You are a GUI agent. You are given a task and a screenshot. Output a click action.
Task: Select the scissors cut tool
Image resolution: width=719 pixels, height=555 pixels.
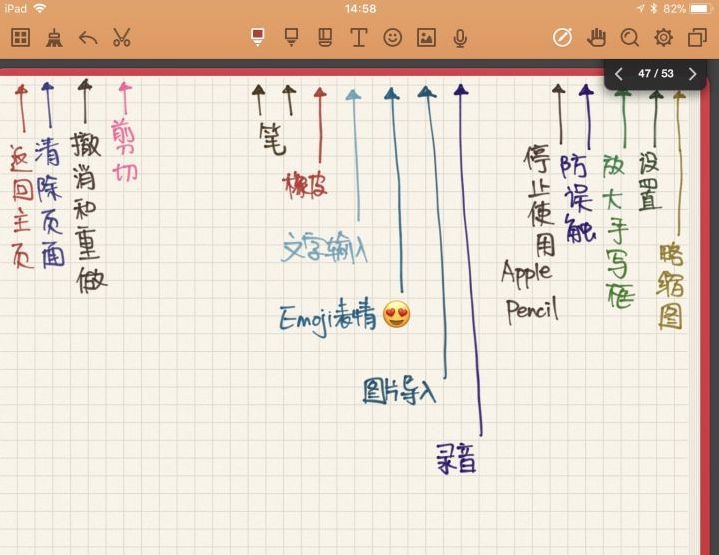tap(122, 38)
